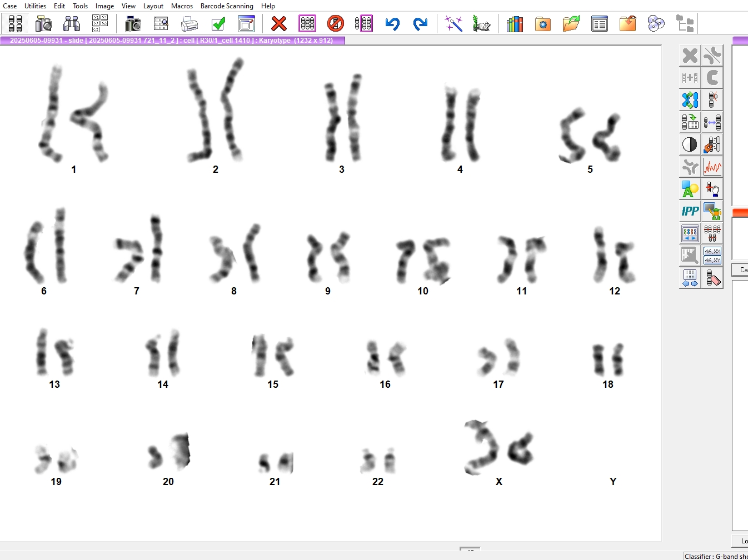This screenshot has height=560, width=748.
Task: Open the Utilities menu
Action: 35,6
